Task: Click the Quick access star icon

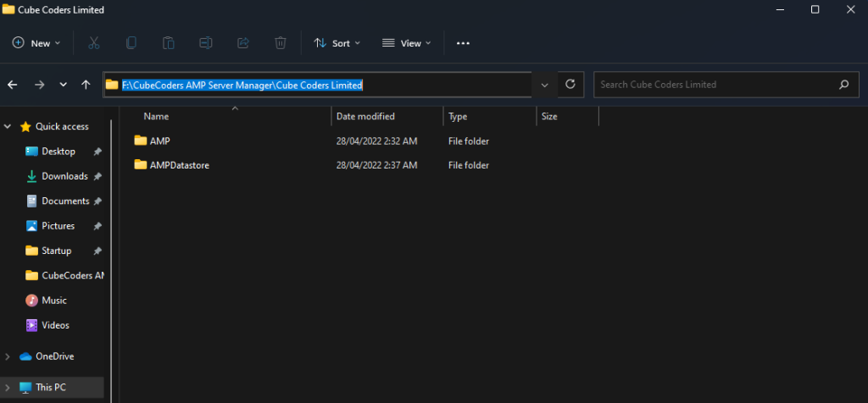Action: (25, 127)
